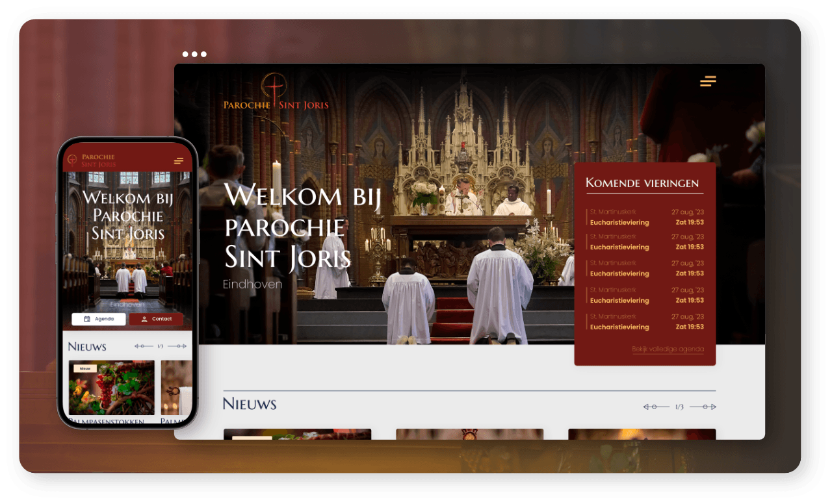Open the third desktop news thumbnail

click(642, 434)
